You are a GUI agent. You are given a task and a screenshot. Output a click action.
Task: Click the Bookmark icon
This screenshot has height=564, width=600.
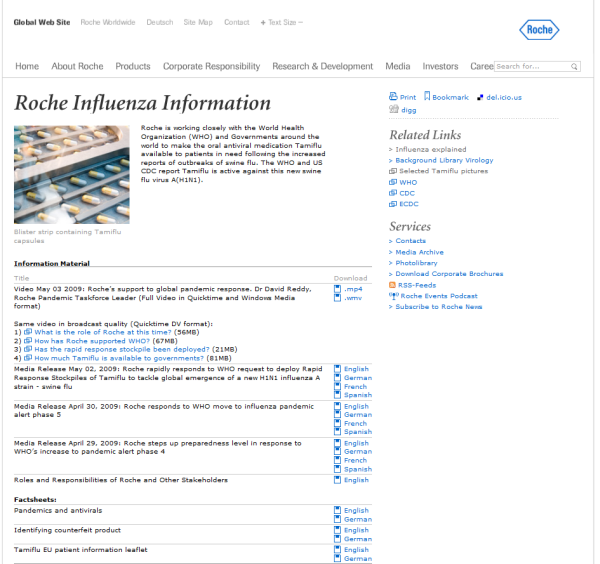pyautogui.click(x=427, y=98)
